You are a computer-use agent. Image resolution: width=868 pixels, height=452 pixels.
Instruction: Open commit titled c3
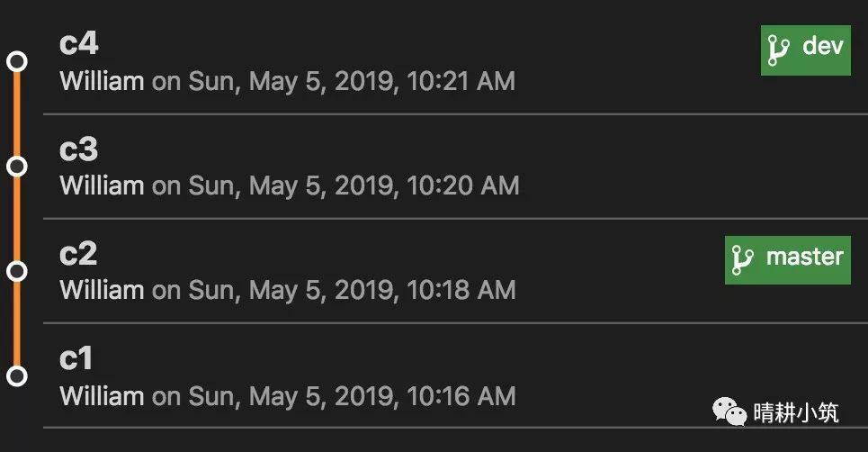pos(79,149)
